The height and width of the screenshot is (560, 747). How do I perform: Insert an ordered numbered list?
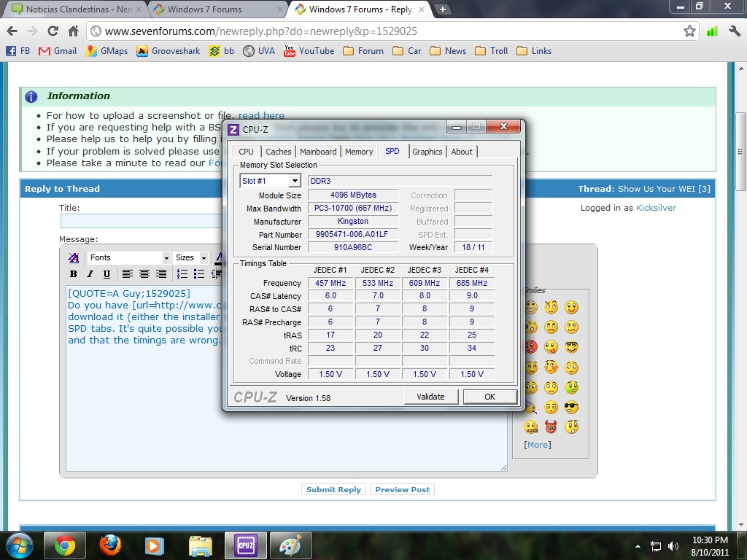tap(182, 274)
